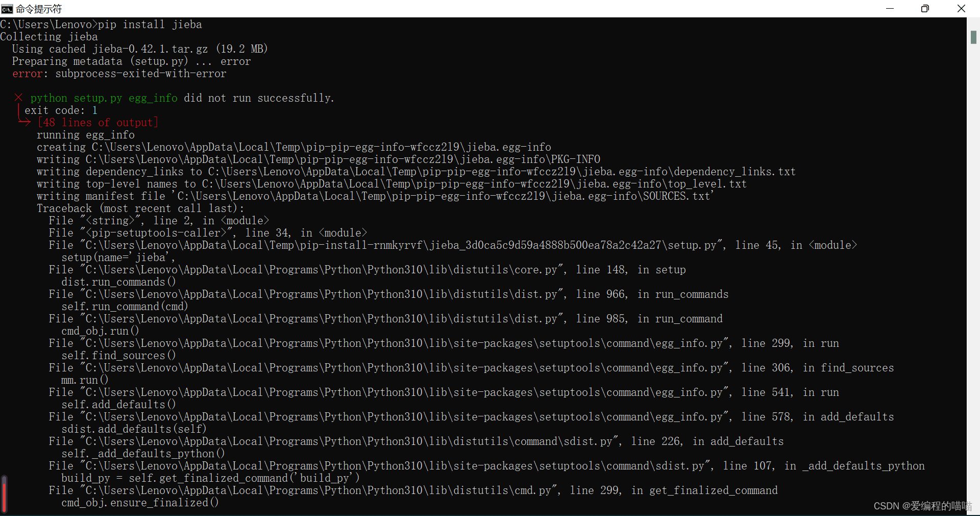Select the cmd_obj.ensure_finalized() line
This screenshot has height=516, width=980.
140,503
